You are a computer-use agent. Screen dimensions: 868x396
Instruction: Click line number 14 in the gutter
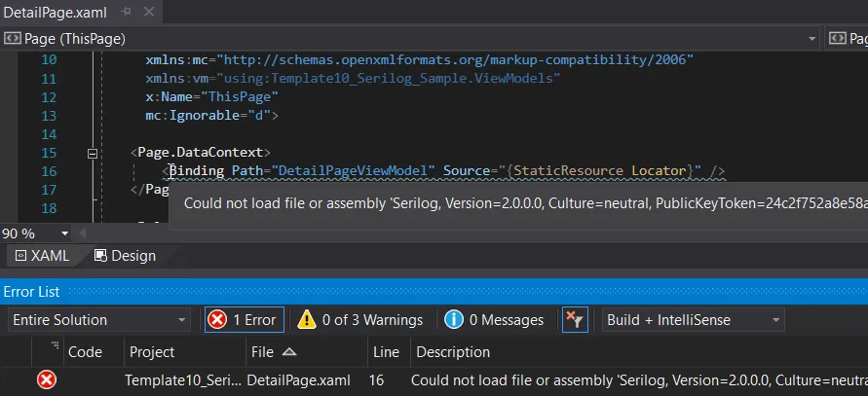(48, 134)
